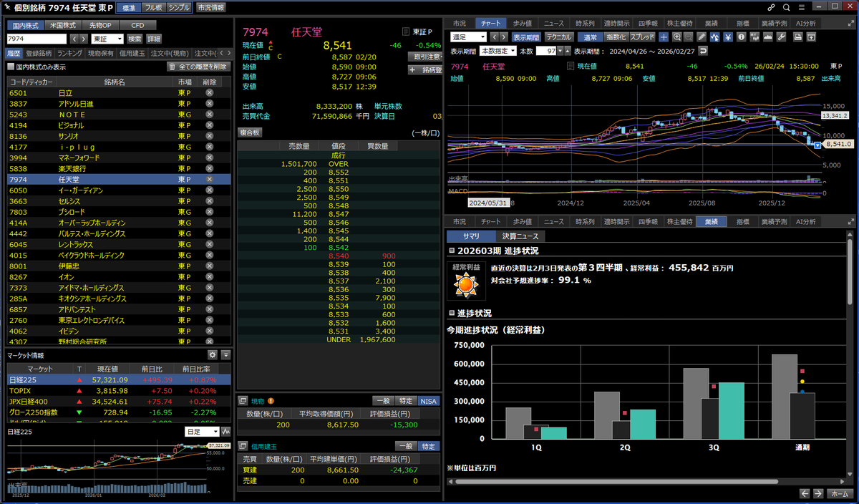Click 全ての履歴を削除 button
The image size is (859, 504).
[198, 67]
